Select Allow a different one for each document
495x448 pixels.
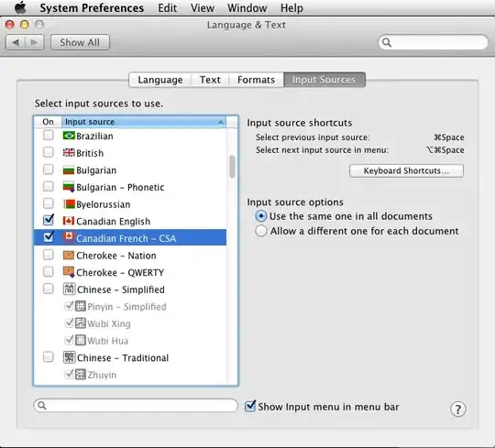(261, 231)
